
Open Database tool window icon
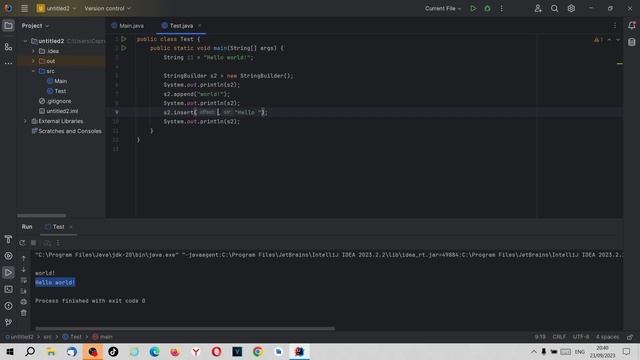click(x=631, y=42)
